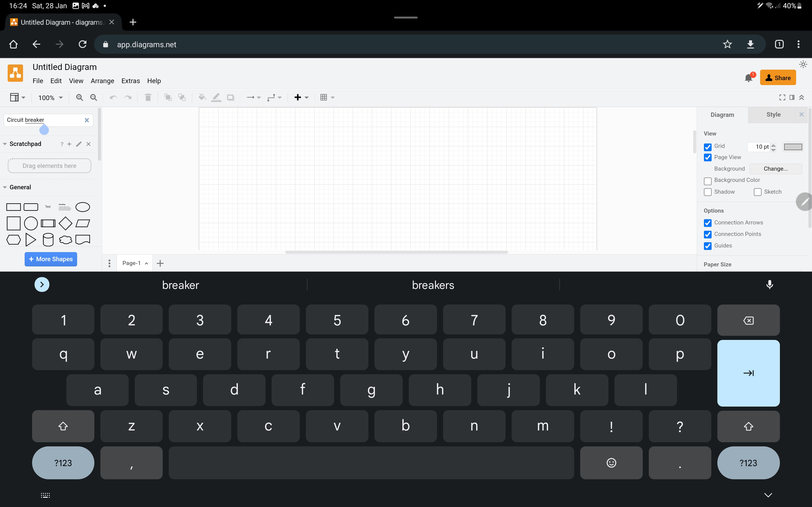
Task: Switch to the Style tab
Action: [773, 114]
